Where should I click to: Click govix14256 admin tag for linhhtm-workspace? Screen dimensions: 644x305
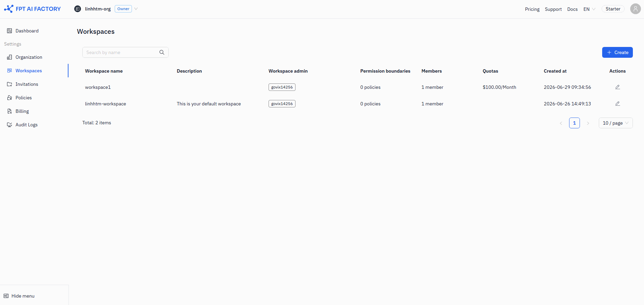[x=282, y=104]
